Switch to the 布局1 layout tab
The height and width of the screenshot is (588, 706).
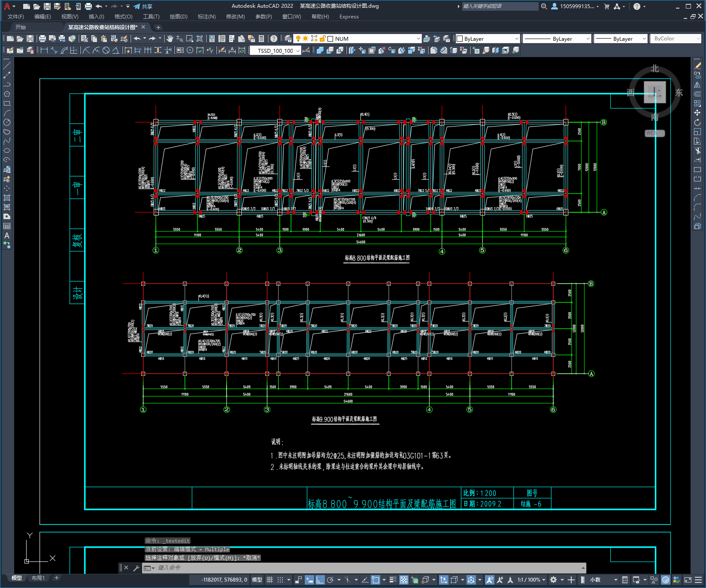click(x=38, y=578)
